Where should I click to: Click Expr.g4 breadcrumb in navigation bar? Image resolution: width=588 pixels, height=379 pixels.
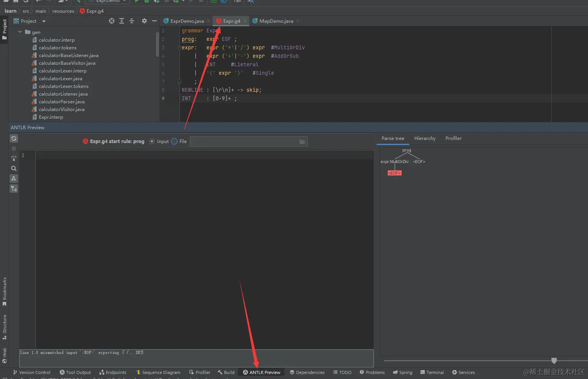92,11
